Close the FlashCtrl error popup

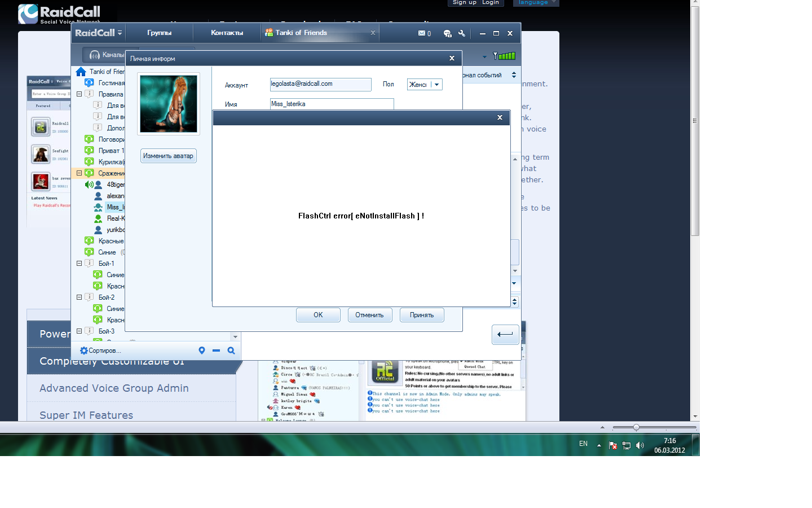click(x=500, y=117)
